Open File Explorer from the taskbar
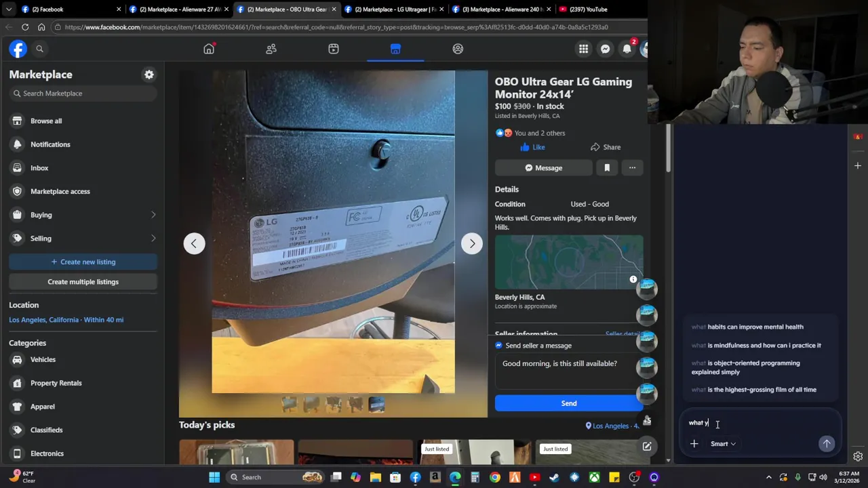 (376, 477)
